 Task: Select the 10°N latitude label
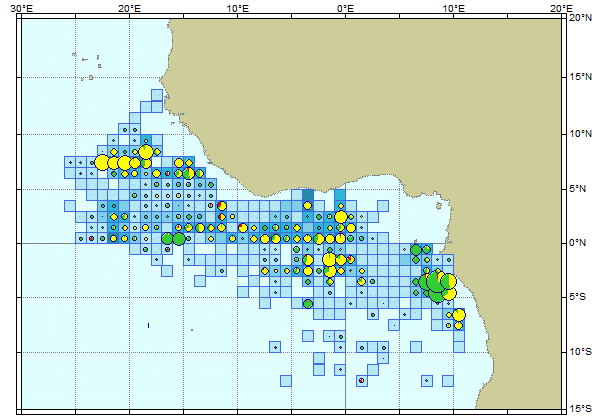[581, 134]
